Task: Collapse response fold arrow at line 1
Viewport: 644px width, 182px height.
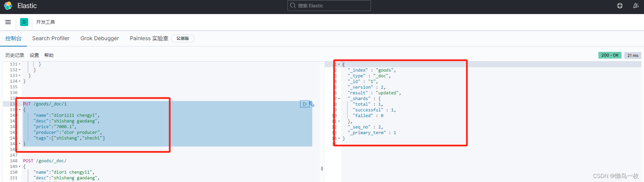Action: 339,64
